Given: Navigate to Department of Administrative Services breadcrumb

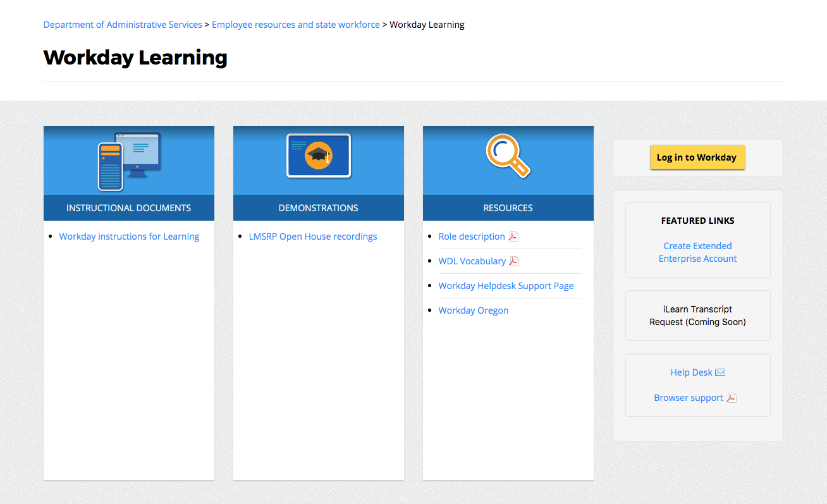Looking at the screenshot, I should click(123, 24).
